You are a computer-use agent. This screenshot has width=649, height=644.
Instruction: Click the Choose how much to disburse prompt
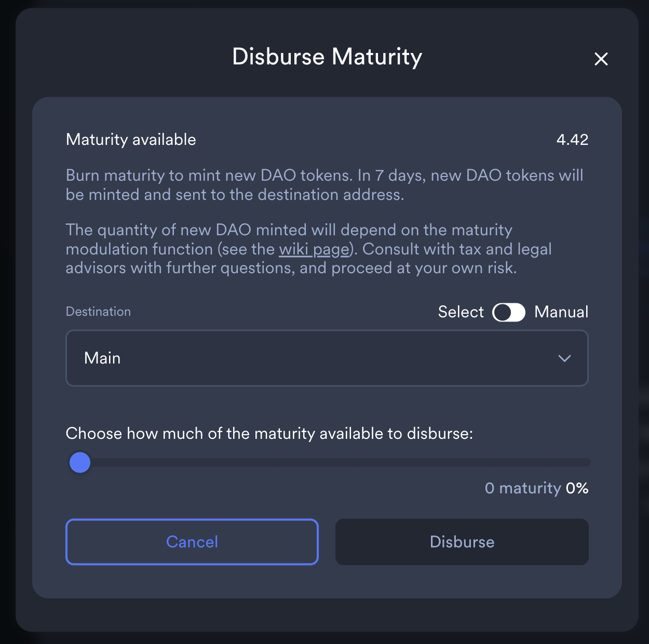[269, 433]
